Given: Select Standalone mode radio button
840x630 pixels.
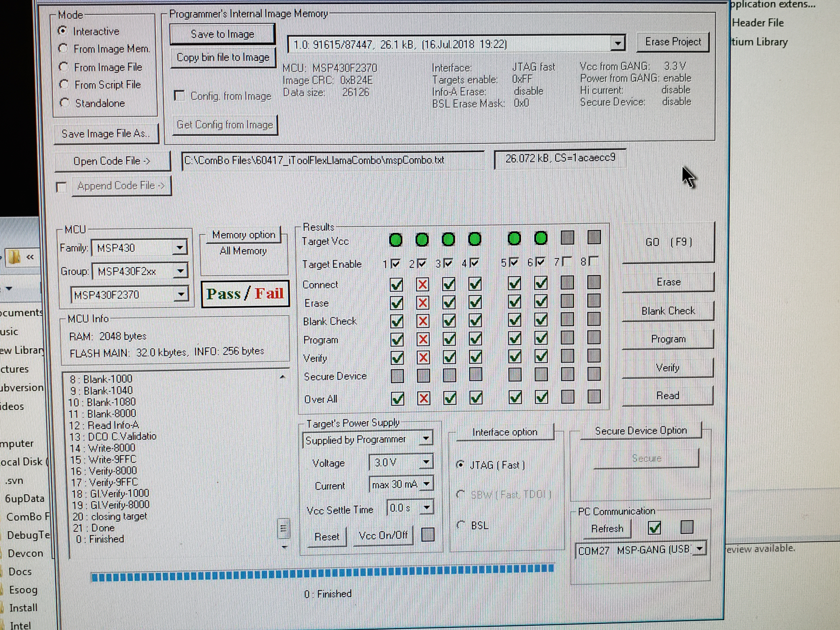Looking at the screenshot, I should click(x=64, y=103).
